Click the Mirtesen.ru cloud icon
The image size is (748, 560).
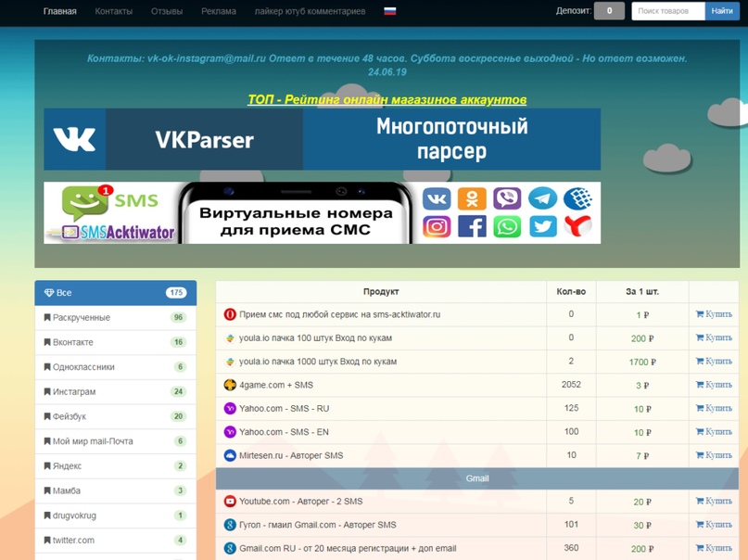click(230, 455)
